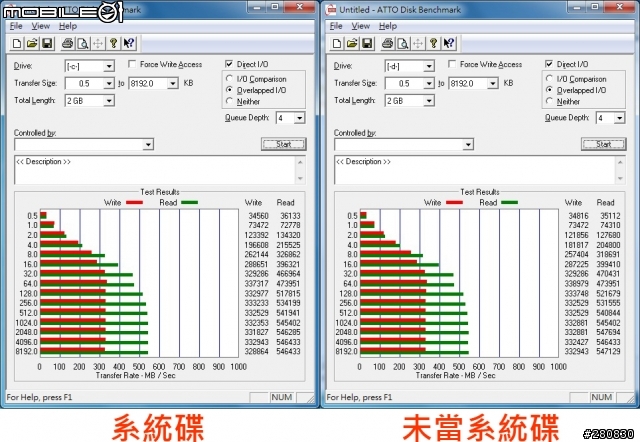
Task: Select I/O Comparison radio in right window
Action: point(549,78)
